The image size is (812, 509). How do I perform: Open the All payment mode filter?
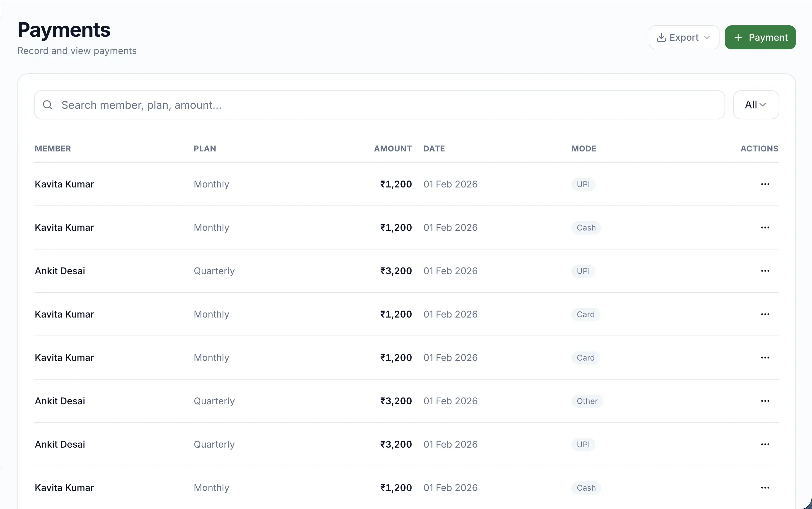755,105
